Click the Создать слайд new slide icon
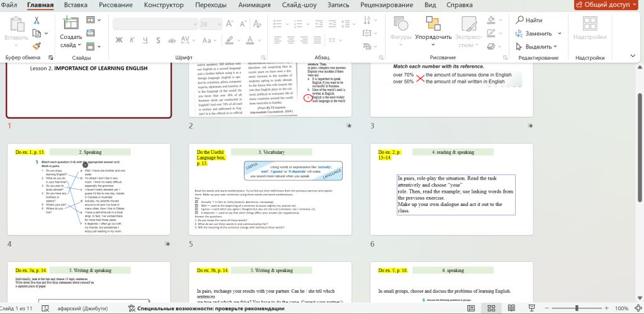644x314 pixels. pyautogui.click(x=70, y=24)
